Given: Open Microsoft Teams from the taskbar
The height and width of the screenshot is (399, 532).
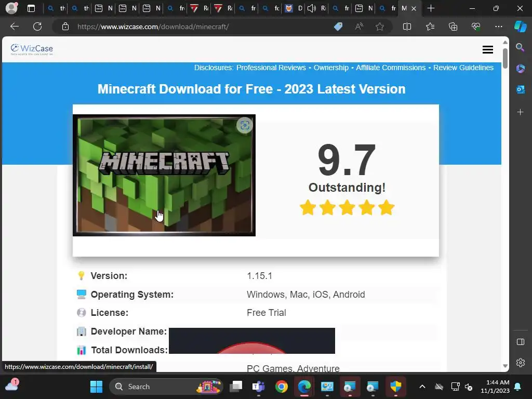Looking at the screenshot, I should [x=259, y=387].
